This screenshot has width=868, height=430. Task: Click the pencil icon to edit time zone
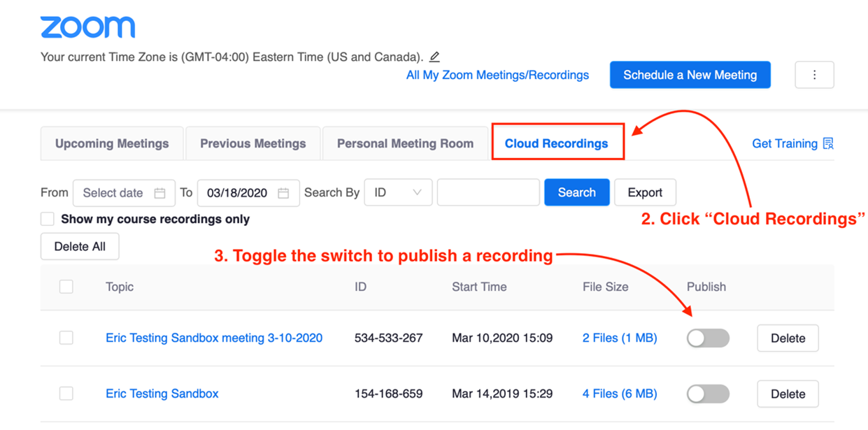click(x=434, y=57)
